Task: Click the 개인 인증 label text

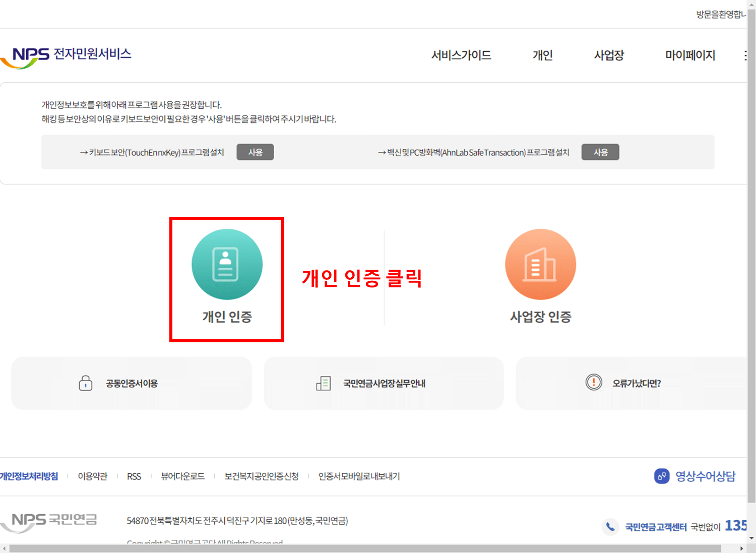Action: tap(227, 317)
